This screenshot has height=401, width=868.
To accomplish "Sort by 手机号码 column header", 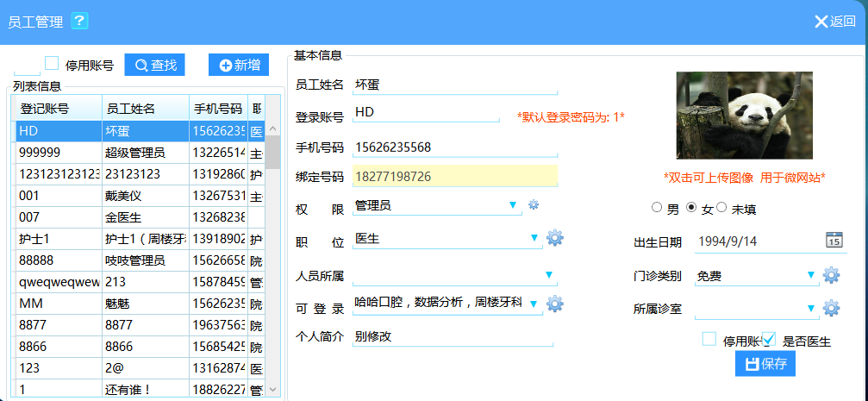I will click(218, 109).
